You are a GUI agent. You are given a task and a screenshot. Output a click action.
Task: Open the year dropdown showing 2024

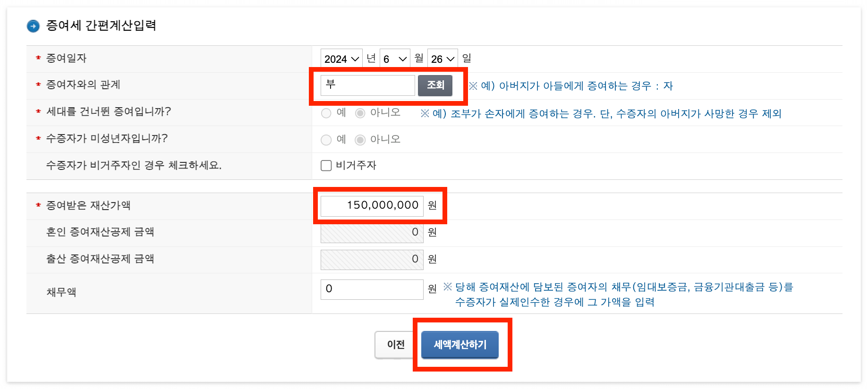coord(341,58)
